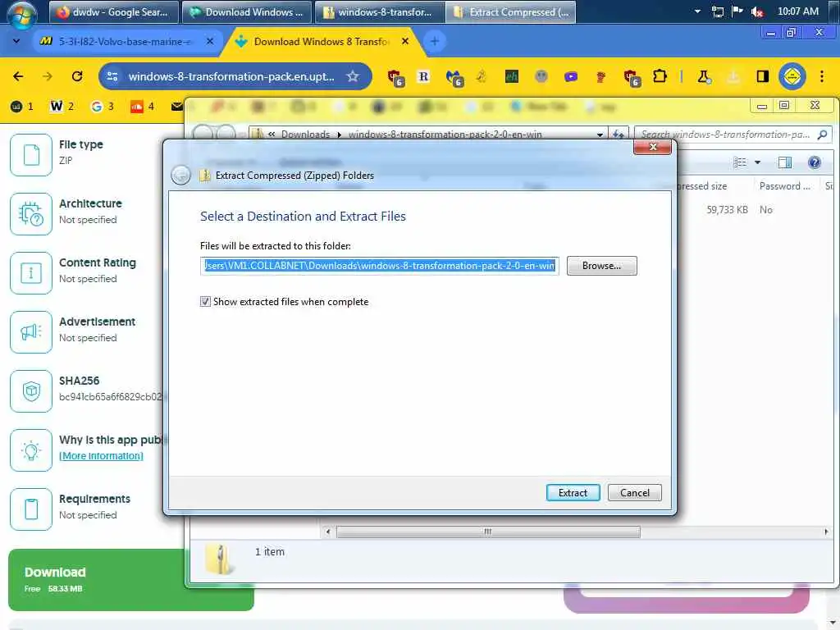Switch to Extract Compressed taskbar item
The width and height of the screenshot is (840, 630).
511,11
